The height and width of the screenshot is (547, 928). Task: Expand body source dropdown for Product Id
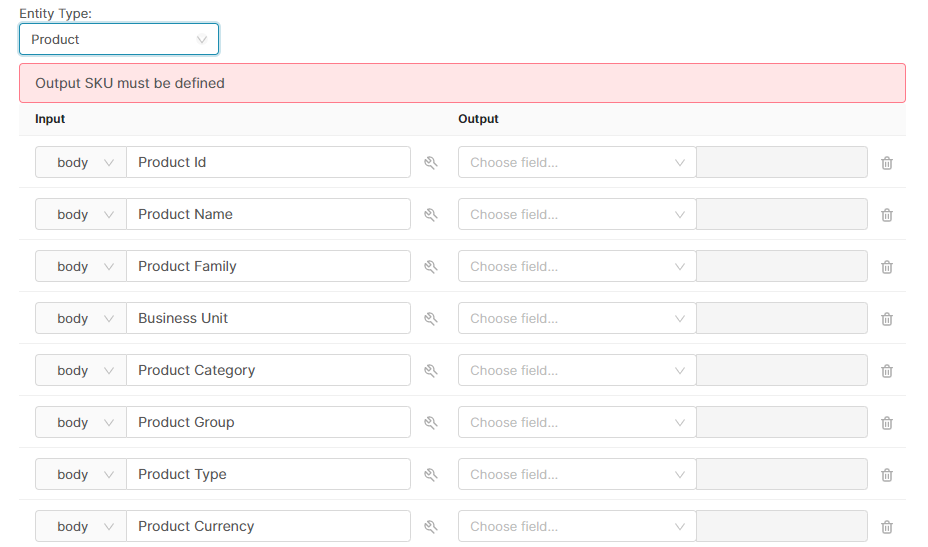[81, 163]
